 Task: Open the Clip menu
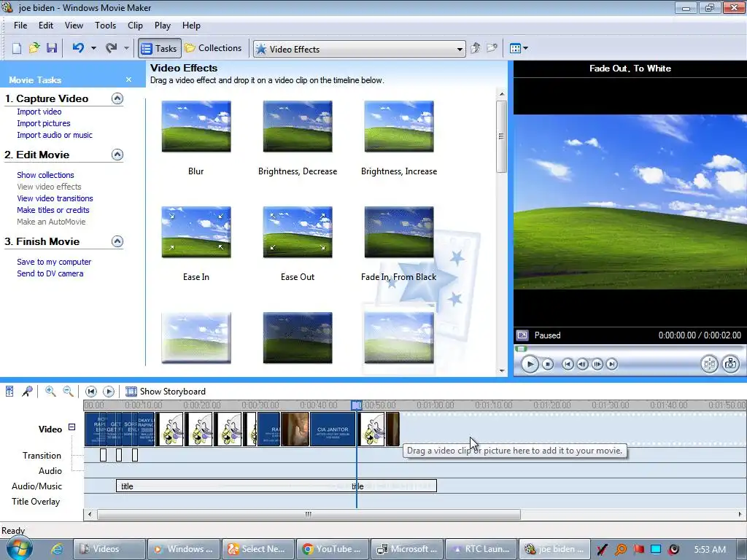click(135, 26)
